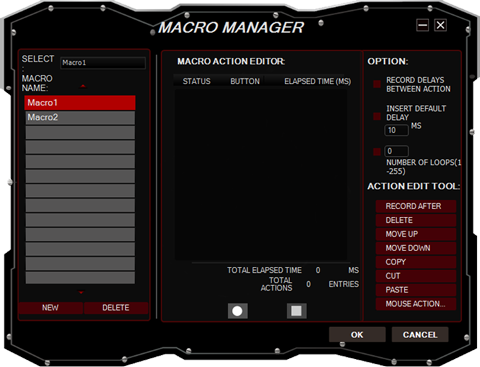The image size is (480, 367).
Task: Click the macro name input field
Action: [103, 63]
